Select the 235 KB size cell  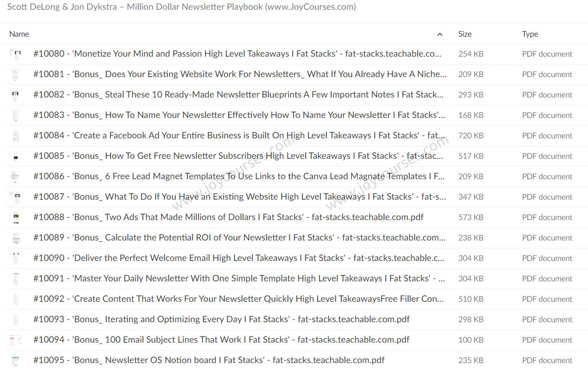point(471,360)
